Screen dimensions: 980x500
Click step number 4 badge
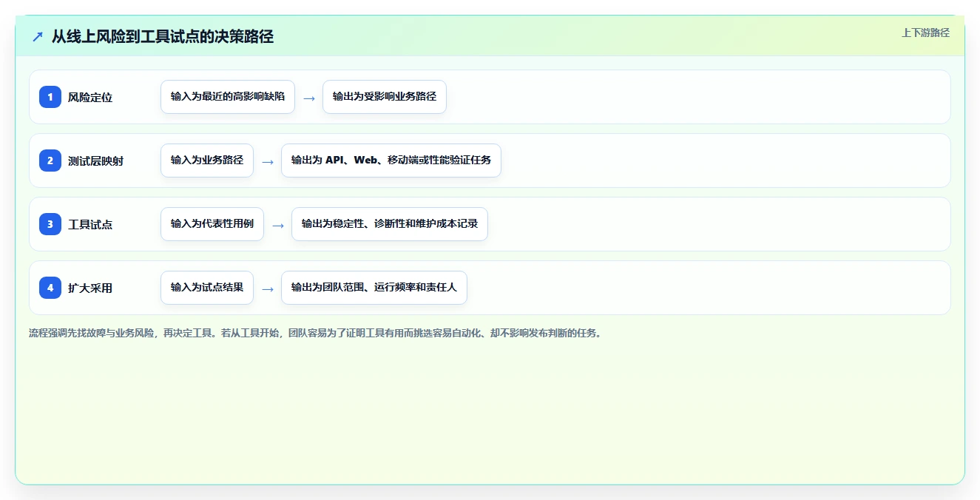50,288
